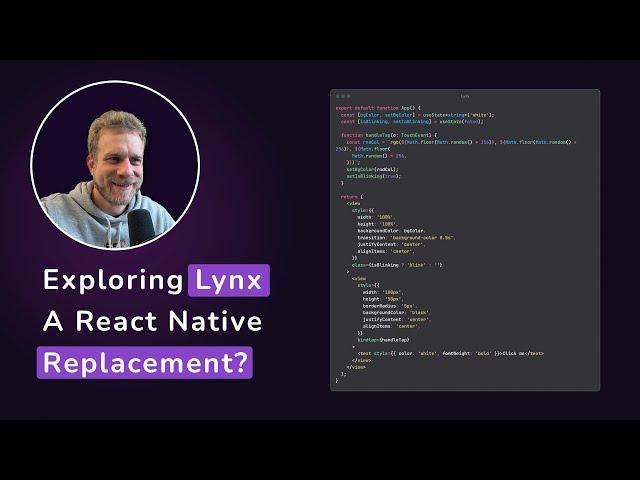Click the "A React Native" headline text
The width and height of the screenshot is (640, 480).
(x=152, y=321)
